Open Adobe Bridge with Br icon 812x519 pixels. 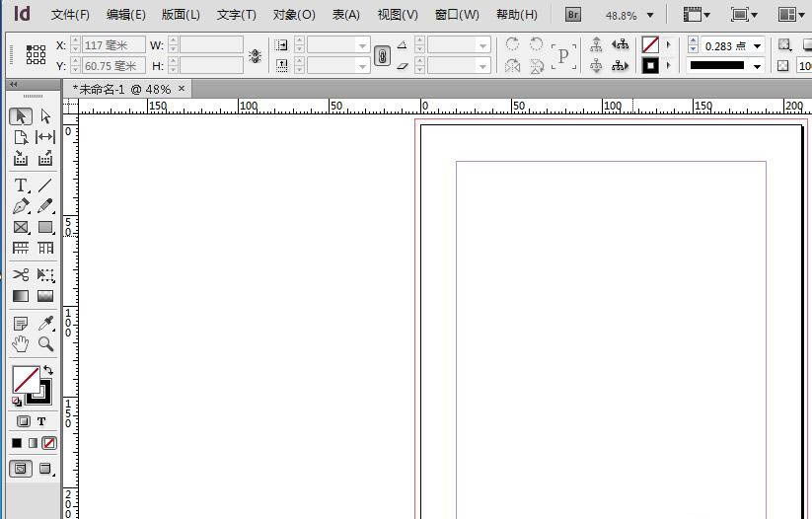click(573, 15)
